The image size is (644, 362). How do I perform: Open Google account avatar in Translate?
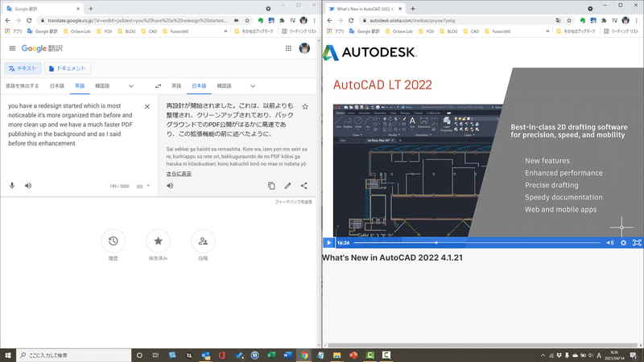tap(304, 48)
